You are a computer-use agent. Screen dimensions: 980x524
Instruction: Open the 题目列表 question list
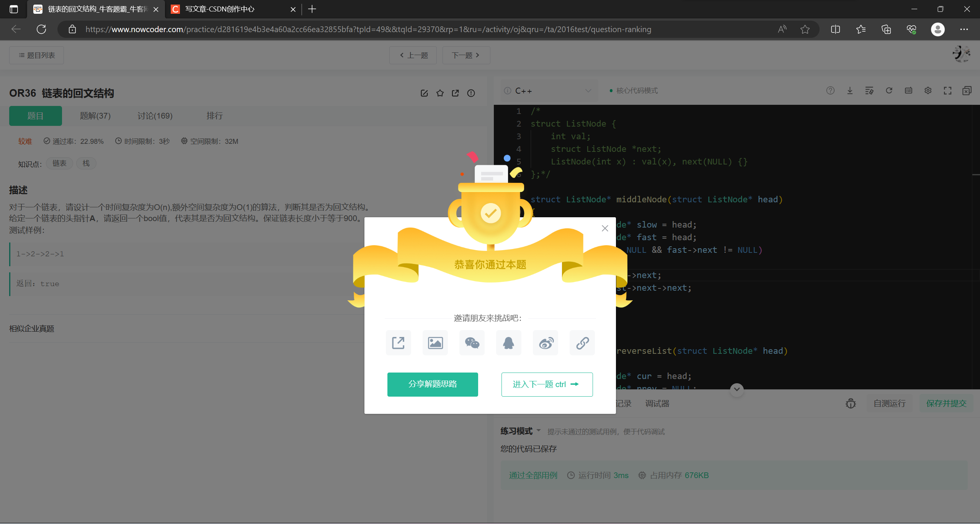(x=37, y=55)
